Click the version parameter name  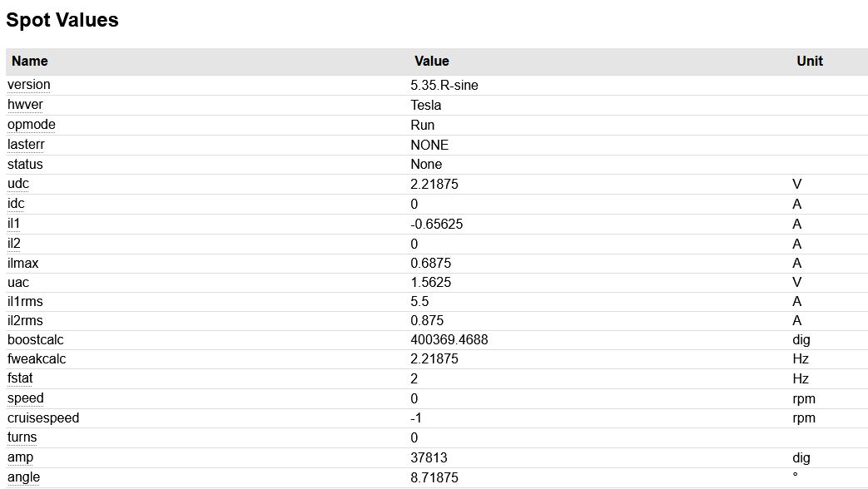click(x=29, y=85)
